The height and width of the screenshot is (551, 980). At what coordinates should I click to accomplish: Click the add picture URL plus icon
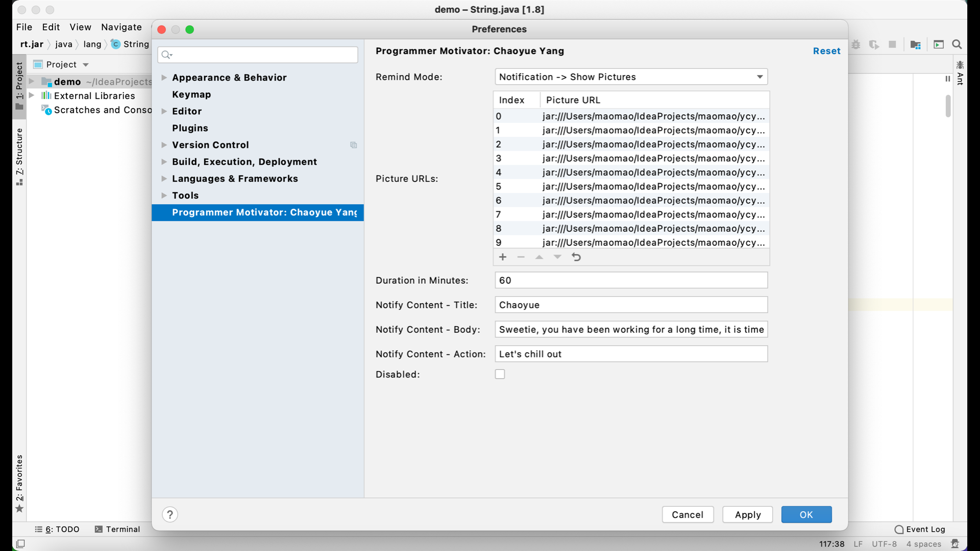pos(503,257)
